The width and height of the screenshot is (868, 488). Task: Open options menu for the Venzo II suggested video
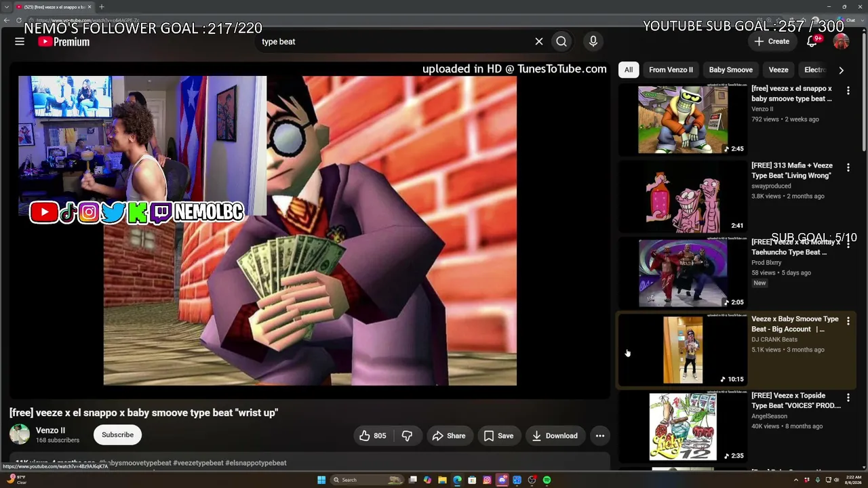848,90
